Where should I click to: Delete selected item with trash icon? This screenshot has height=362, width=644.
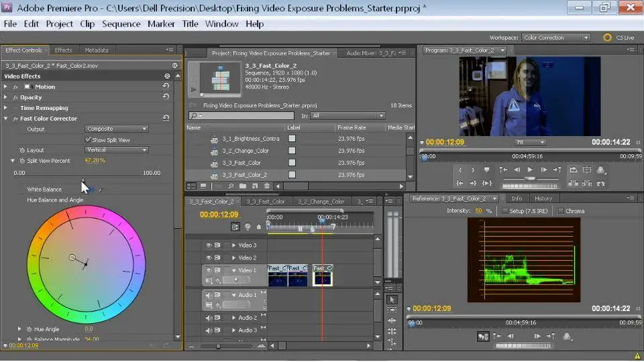point(266,186)
